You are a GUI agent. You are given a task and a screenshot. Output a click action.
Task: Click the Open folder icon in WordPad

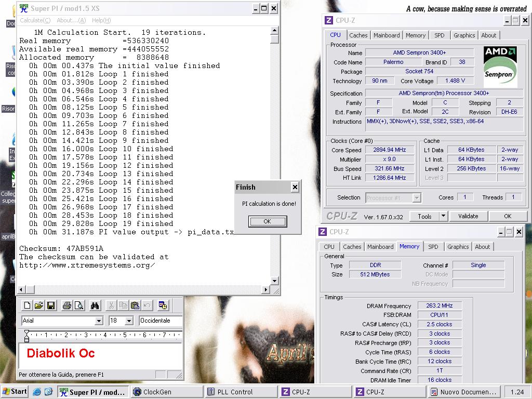(x=39, y=305)
